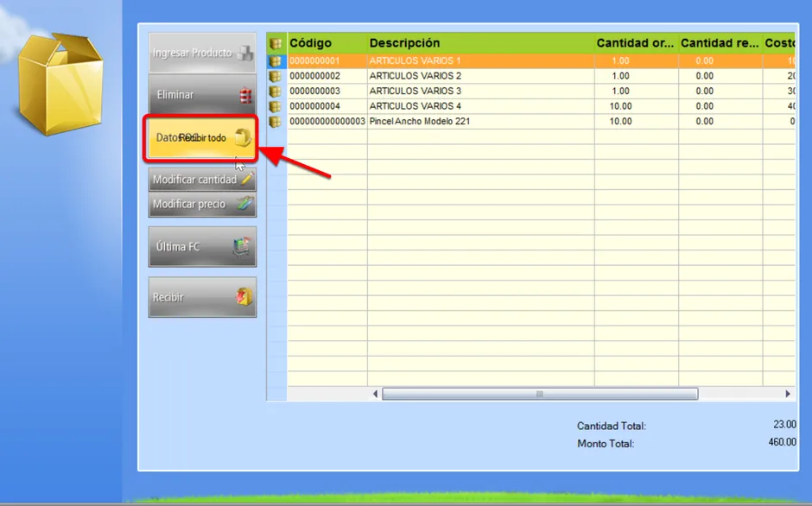Click the Cantidad Total value 23.00

[x=784, y=425]
